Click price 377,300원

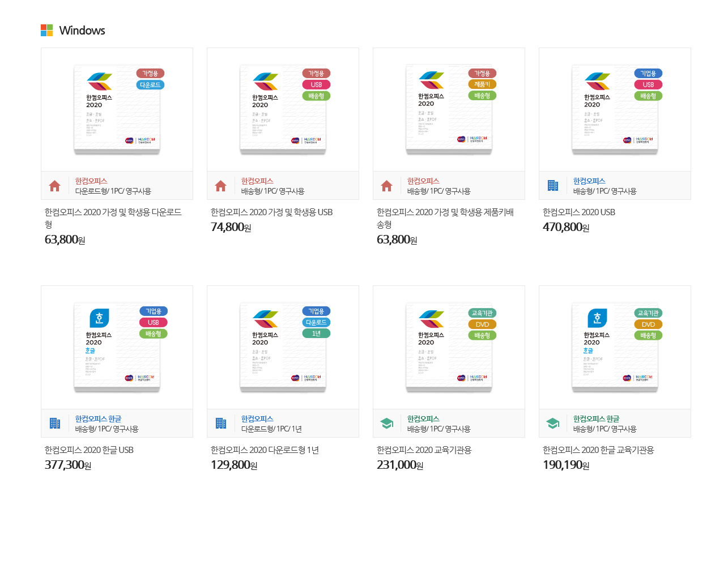tap(68, 465)
